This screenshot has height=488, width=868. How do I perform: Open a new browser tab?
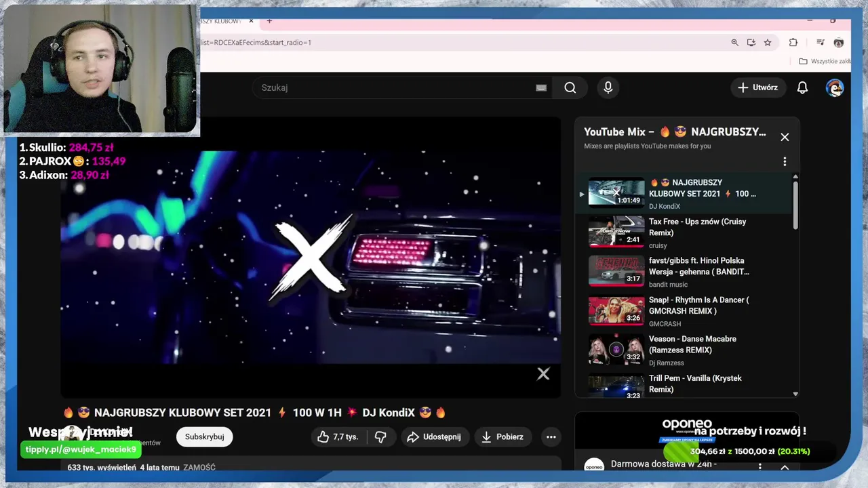(x=269, y=21)
